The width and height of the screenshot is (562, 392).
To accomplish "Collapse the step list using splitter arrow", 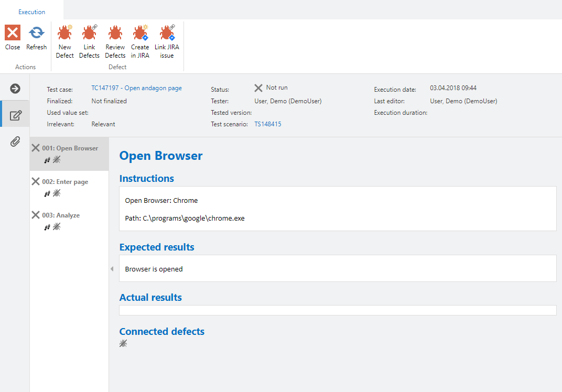I will [112, 269].
